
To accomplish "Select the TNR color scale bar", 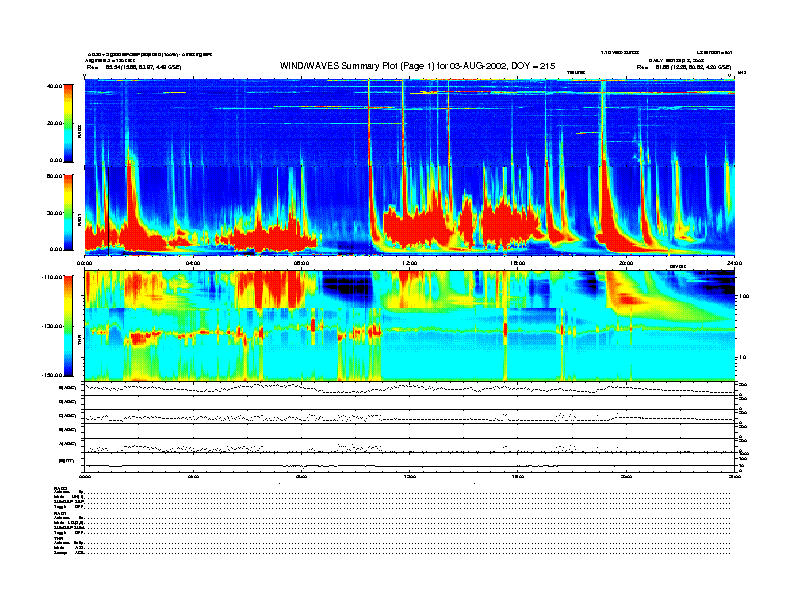I will pos(68,326).
